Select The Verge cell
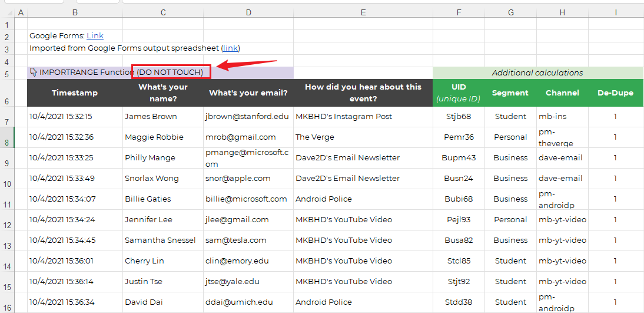 [x=363, y=137]
